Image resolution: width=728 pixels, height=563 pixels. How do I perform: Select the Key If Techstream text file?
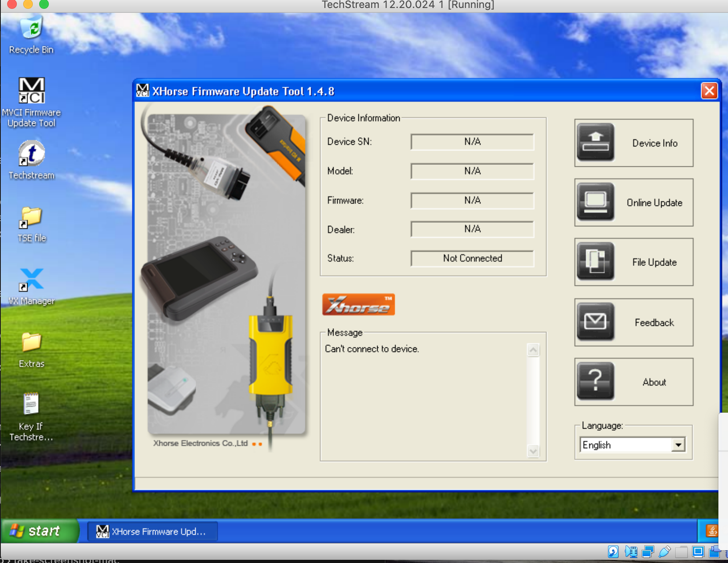[31, 416]
